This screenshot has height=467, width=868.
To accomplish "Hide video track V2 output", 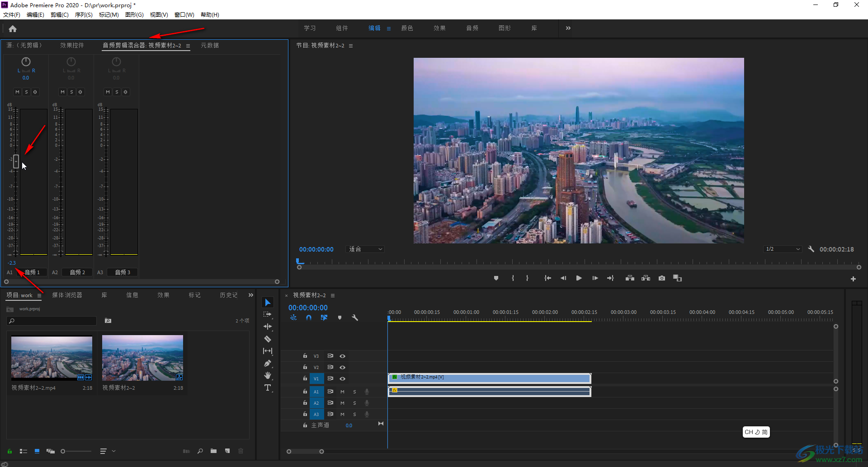I will pyautogui.click(x=343, y=367).
